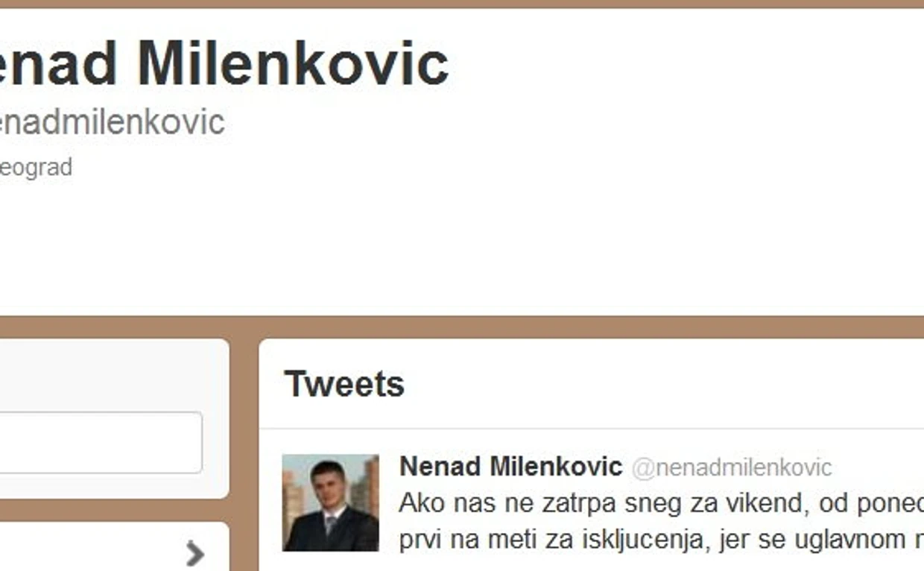This screenshot has height=571, width=924.
Task: Expand the sidebar item with the chevron arrow
Action: (x=194, y=553)
